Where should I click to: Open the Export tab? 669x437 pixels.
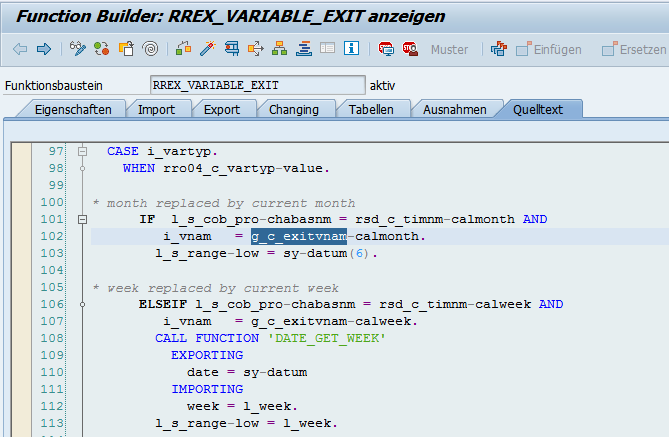coord(222,110)
